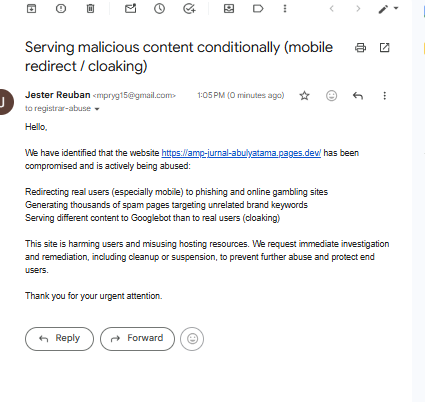Viewport: 425px width, 402px height.
Task: Delete this email with trash icon
Action: coord(90,8)
